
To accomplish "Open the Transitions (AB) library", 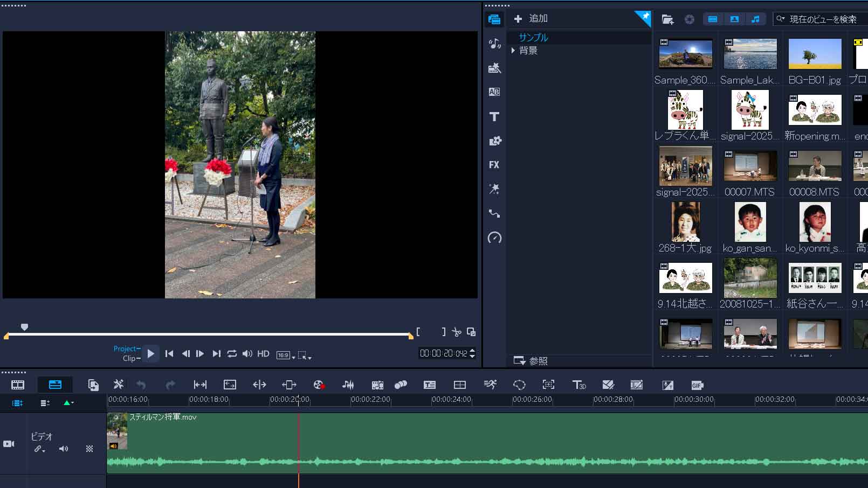I will [x=494, y=92].
